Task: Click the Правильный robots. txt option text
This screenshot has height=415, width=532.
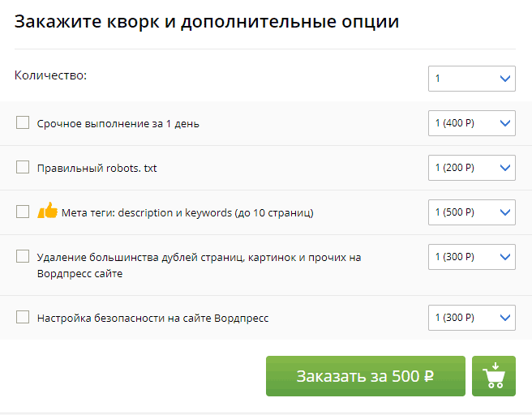Action: pos(97,168)
